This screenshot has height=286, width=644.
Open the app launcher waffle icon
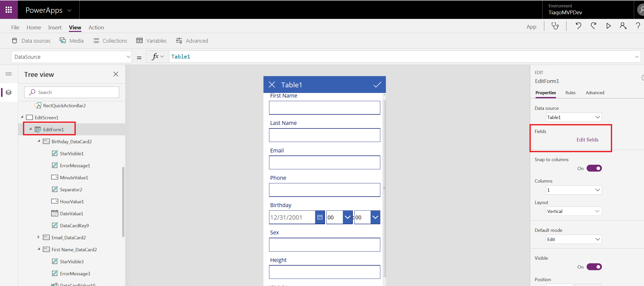9,10
